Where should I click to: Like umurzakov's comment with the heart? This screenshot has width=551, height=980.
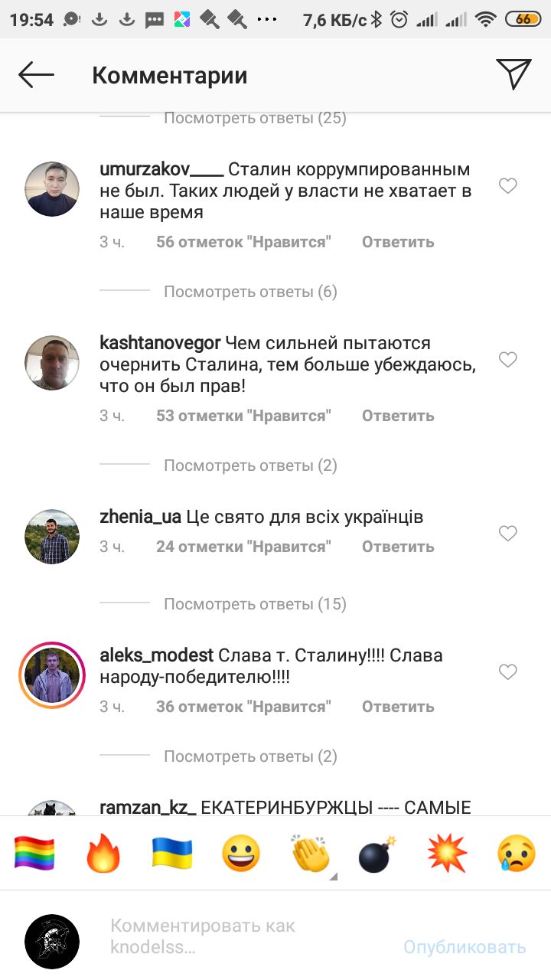[508, 186]
